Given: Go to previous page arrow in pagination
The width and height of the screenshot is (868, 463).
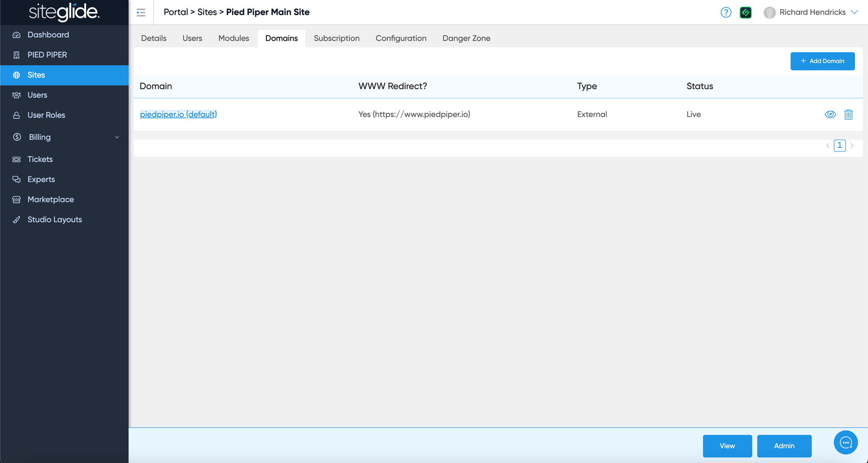Looking at the screenshot, I should 827,145.
